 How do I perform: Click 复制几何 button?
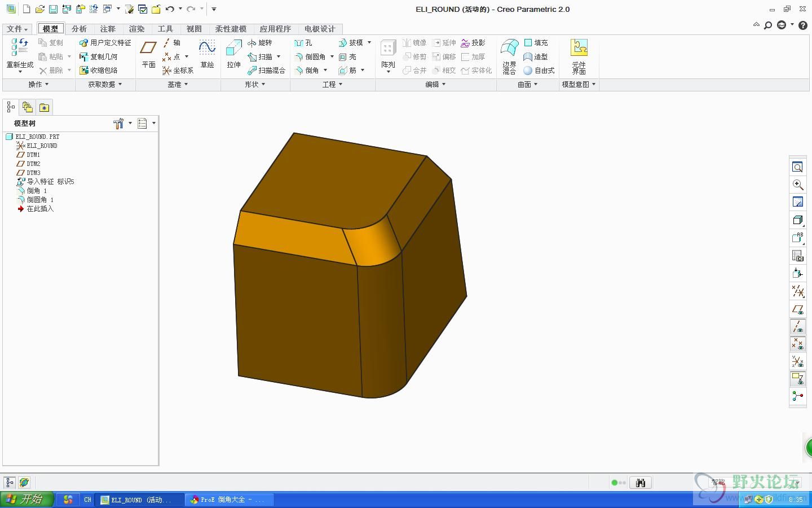point(98,56)
